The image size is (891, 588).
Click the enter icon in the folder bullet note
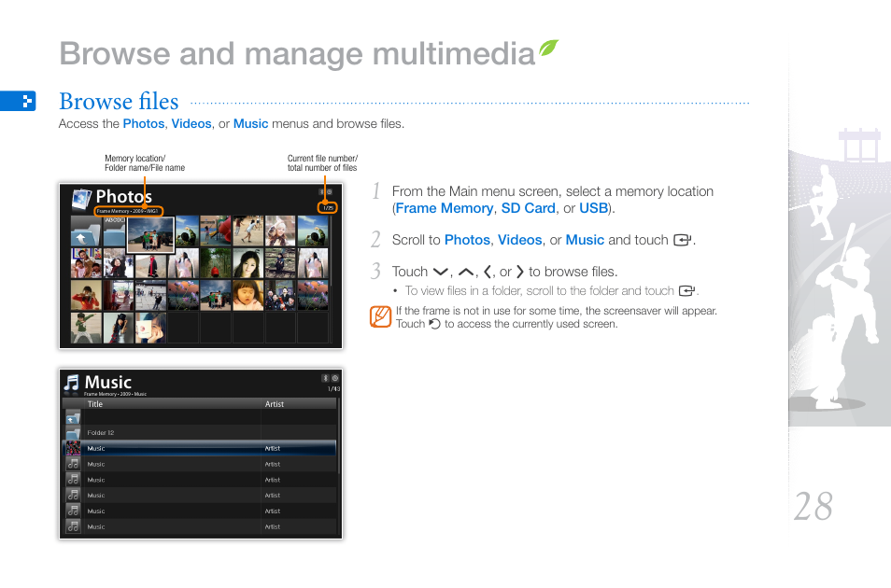pos(686,291)
